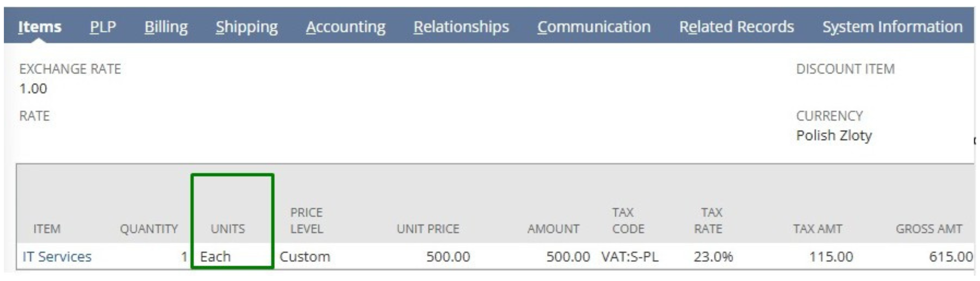
Task: Open the Relationships tab
Action: tap(461, 27)
